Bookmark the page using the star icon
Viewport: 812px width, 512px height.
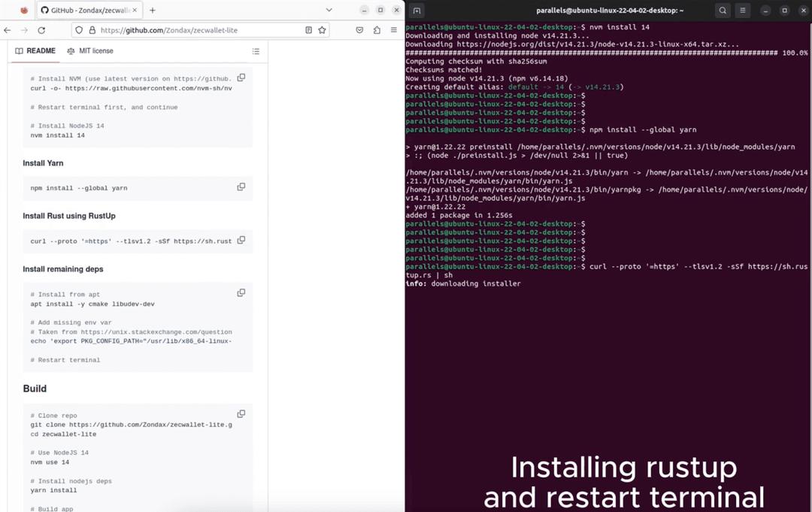click(322, 29)
